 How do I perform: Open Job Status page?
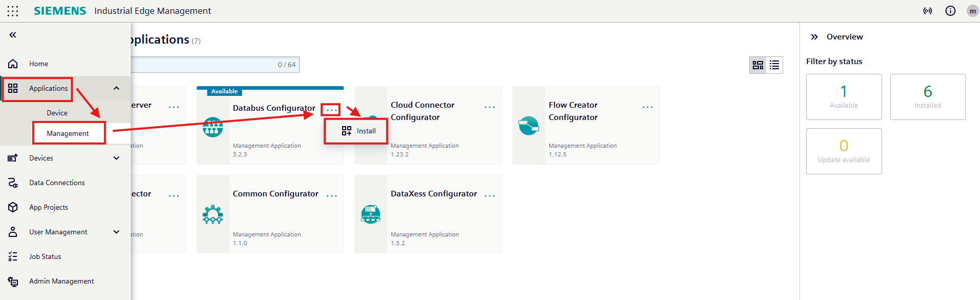[45, 256]
